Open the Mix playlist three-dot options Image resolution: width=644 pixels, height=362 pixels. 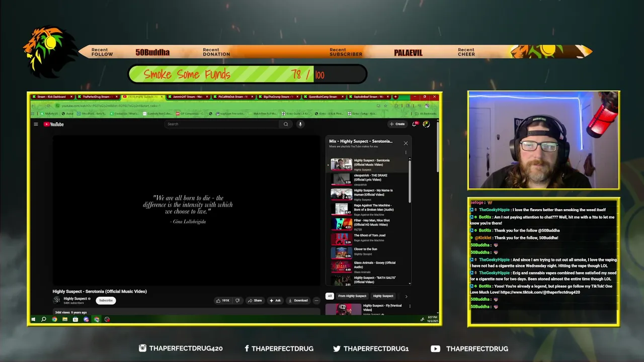click(x=406, y=152)
